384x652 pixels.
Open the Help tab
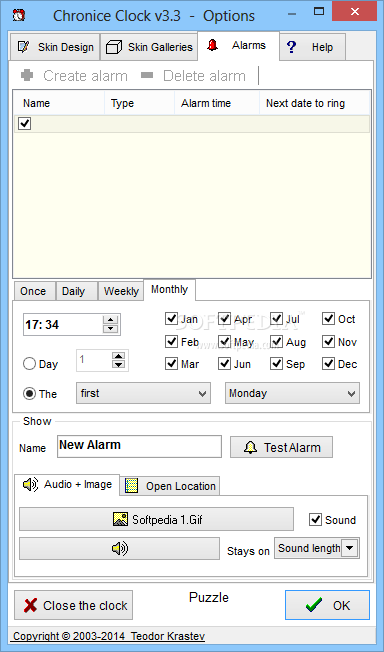pyautogui.click(x=312, y=47)
